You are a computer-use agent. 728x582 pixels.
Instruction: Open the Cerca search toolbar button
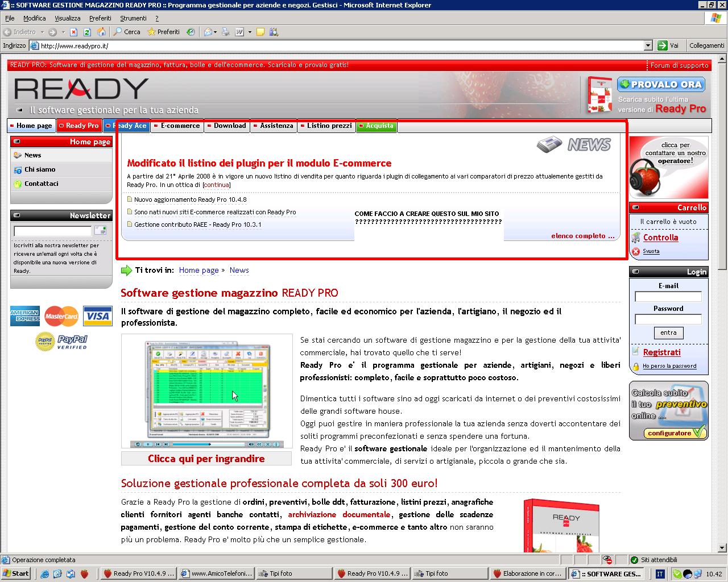(x=127, y=32)
